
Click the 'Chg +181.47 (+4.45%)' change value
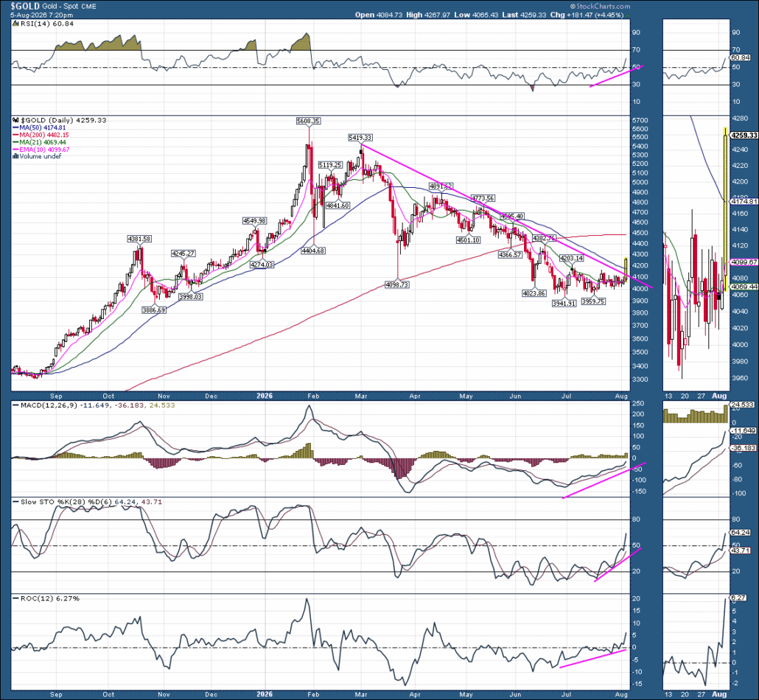coord(587,15)
